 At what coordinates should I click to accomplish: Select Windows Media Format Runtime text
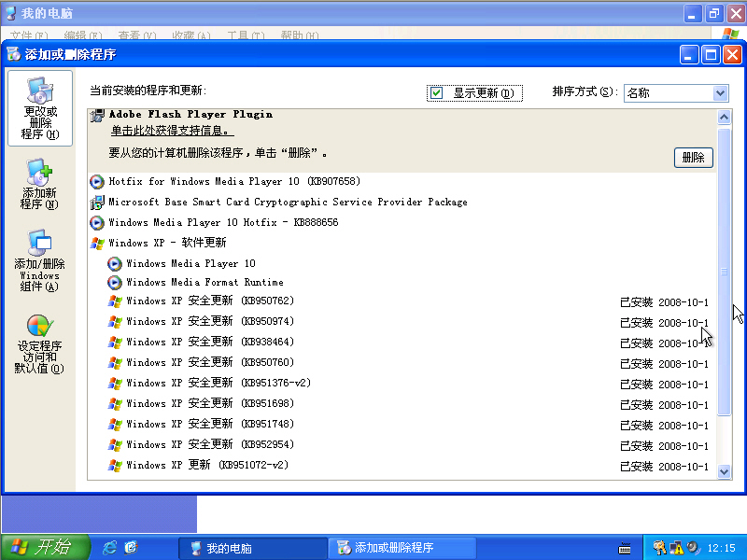coord(204,283)
